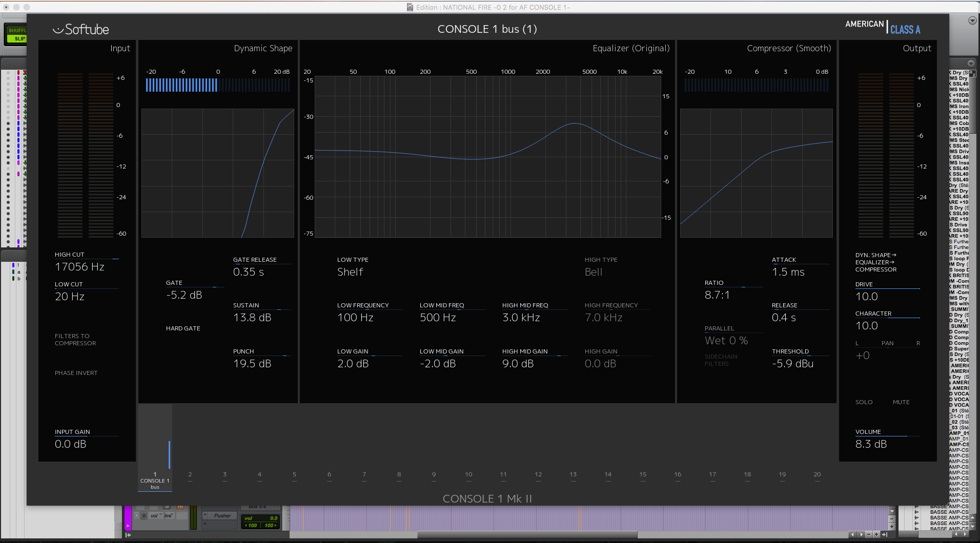Click the Drive 10.0 value

(x=867, y=297)
